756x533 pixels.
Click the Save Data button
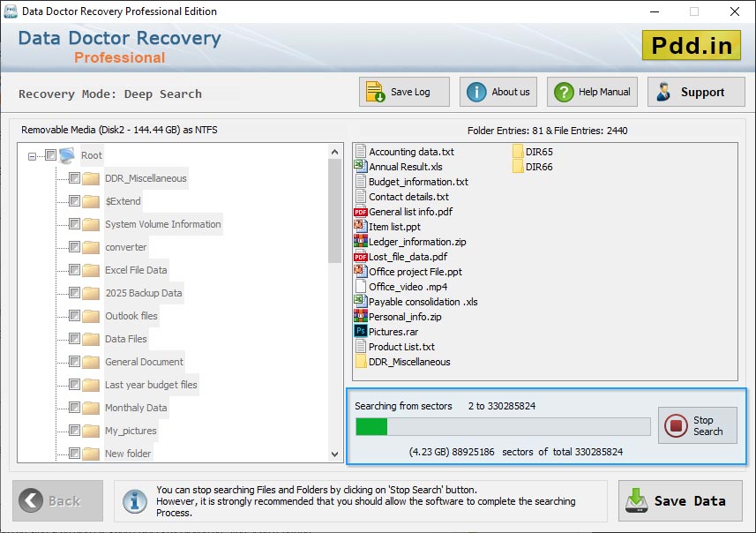tap(680, 500)
